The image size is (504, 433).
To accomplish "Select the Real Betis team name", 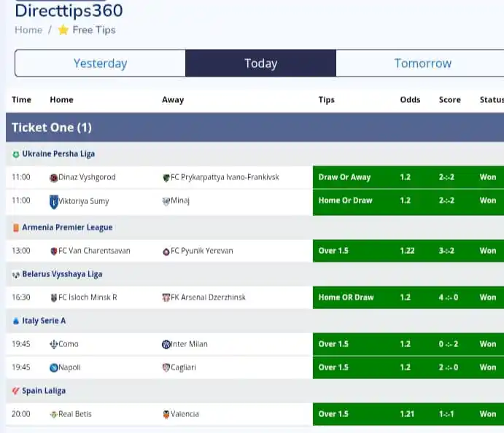I will (75, 414).
